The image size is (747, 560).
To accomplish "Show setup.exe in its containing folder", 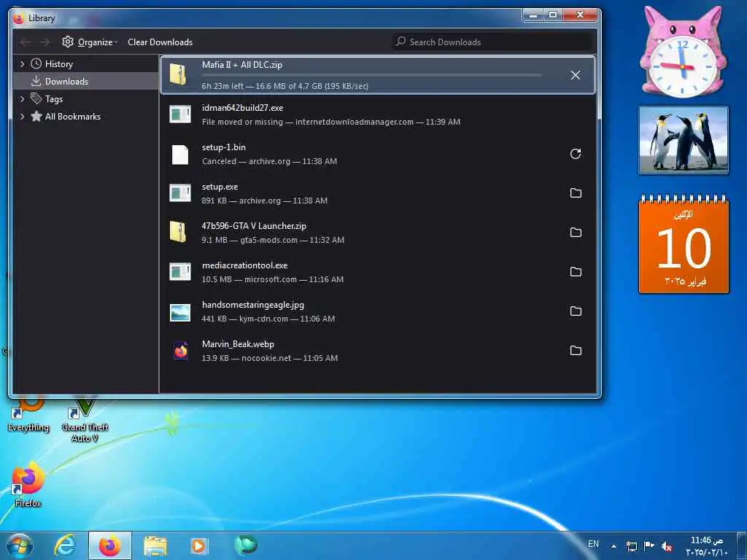I will tap(576, 192).
